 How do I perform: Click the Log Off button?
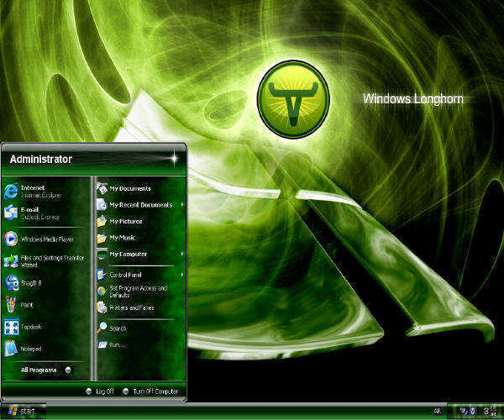click(x=100, y=391)
